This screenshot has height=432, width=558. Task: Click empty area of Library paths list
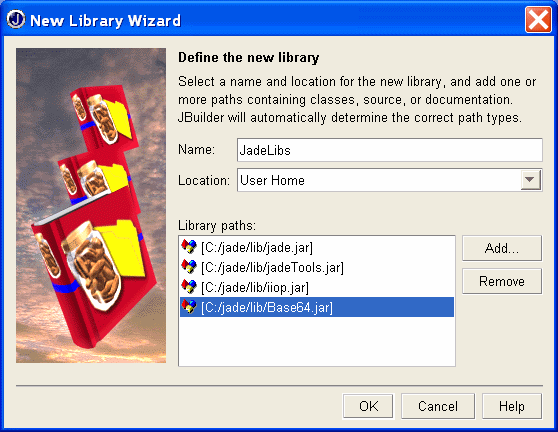pyautogui.click(x=317, y=341)
